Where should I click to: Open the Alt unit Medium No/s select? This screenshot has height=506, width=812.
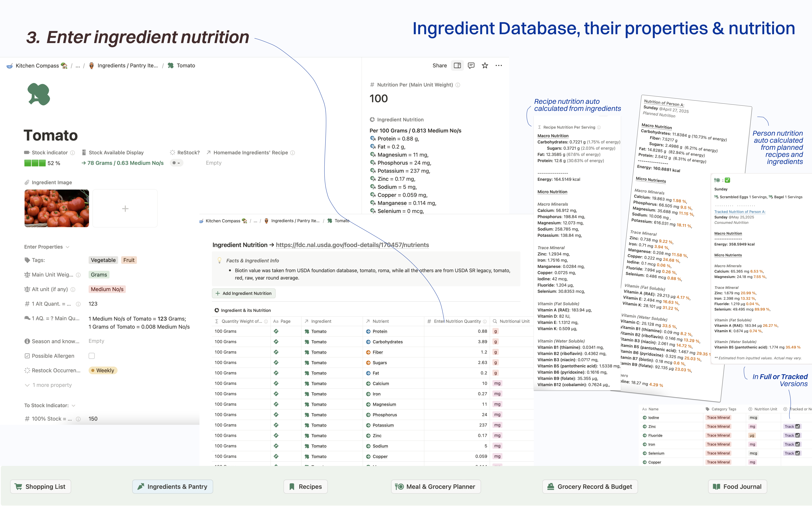(x=107, y=289)
